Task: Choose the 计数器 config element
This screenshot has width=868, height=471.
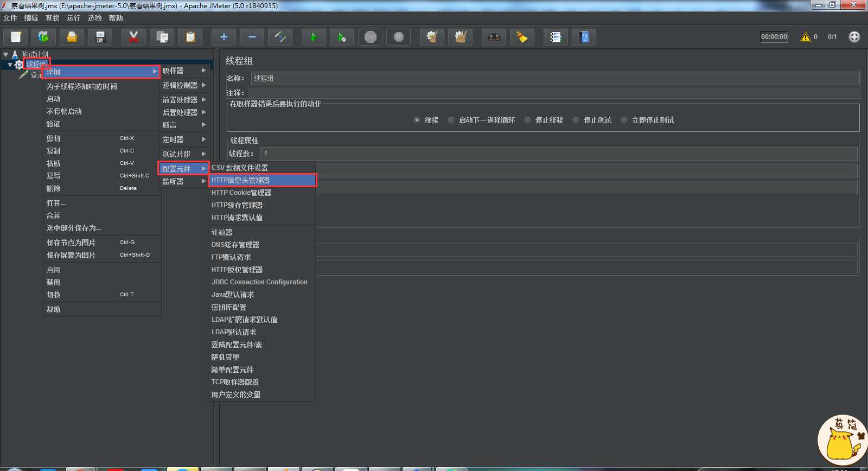Action: click(262, 232)
